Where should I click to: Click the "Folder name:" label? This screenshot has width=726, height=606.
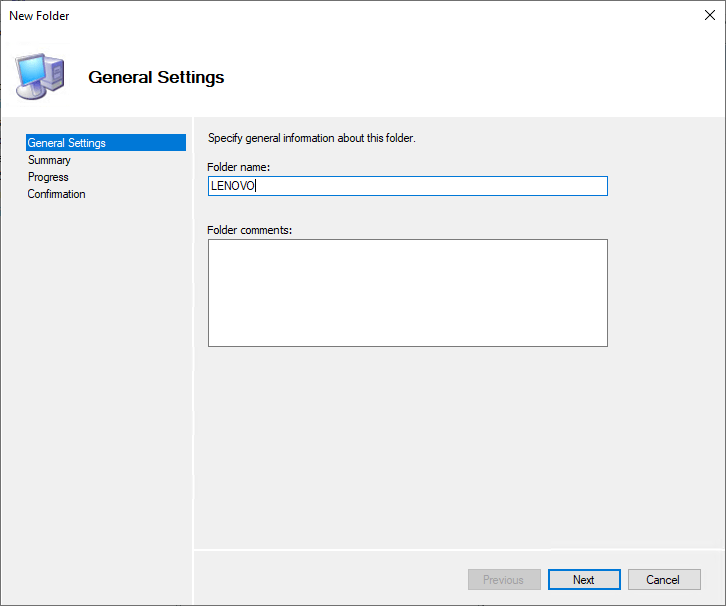click(239, 167)
